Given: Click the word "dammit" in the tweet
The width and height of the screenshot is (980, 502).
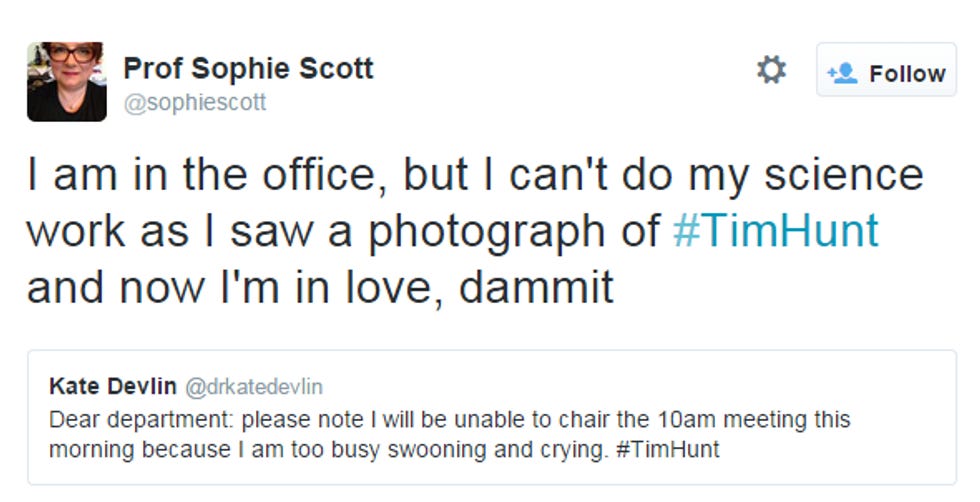Looking at the screenshot, I should [536, 288].
